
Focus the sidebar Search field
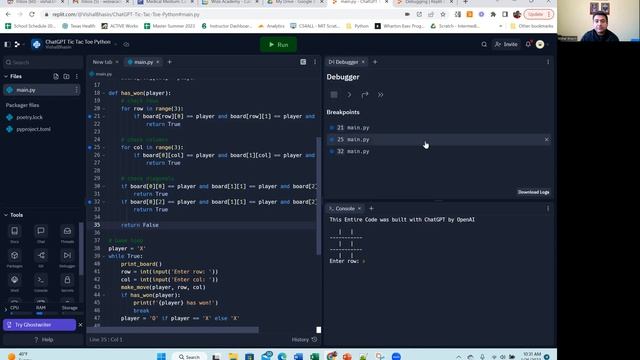43,62
